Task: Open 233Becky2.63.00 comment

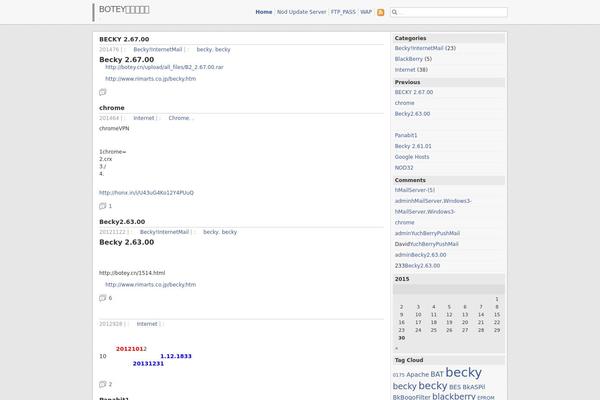Action: click(417, 265)
